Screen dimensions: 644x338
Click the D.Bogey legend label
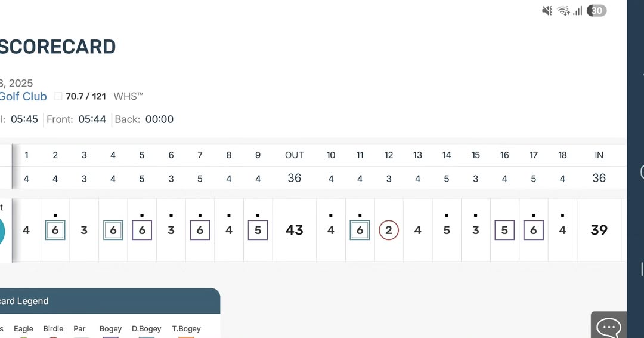point(146,329)
